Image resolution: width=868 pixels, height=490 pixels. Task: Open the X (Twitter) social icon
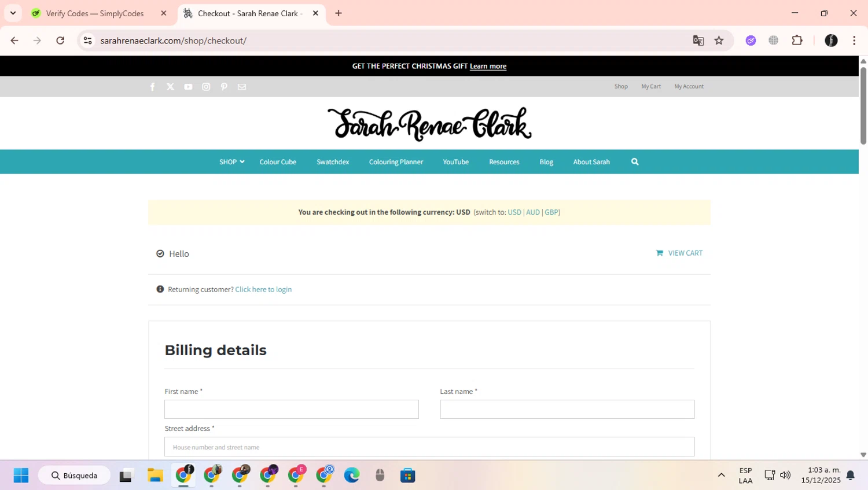click(170, 87)
